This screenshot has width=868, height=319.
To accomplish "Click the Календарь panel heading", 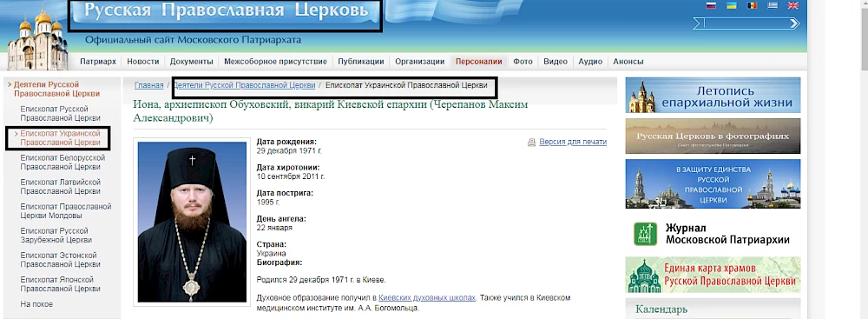I will pyautogui.click(x=661, y=309).
